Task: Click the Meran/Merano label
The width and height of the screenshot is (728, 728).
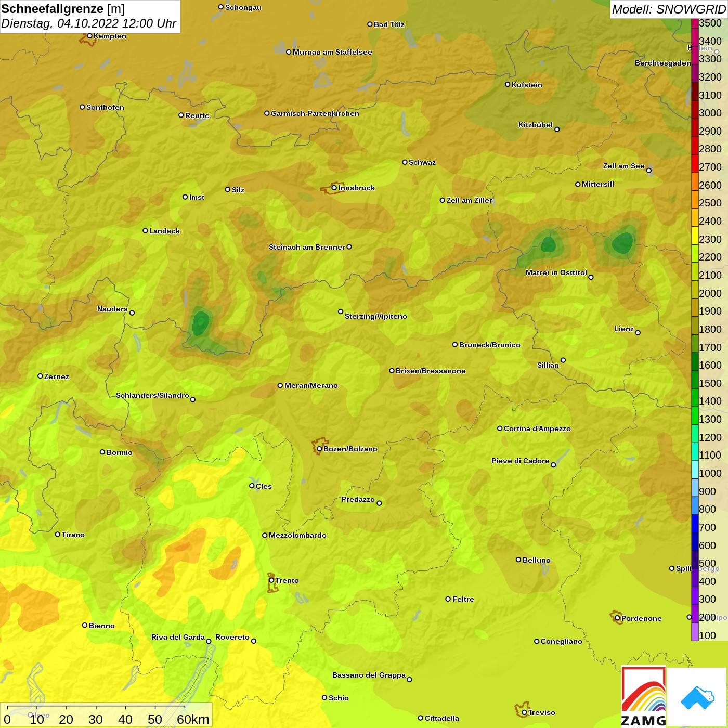Action: click(311, 385)
